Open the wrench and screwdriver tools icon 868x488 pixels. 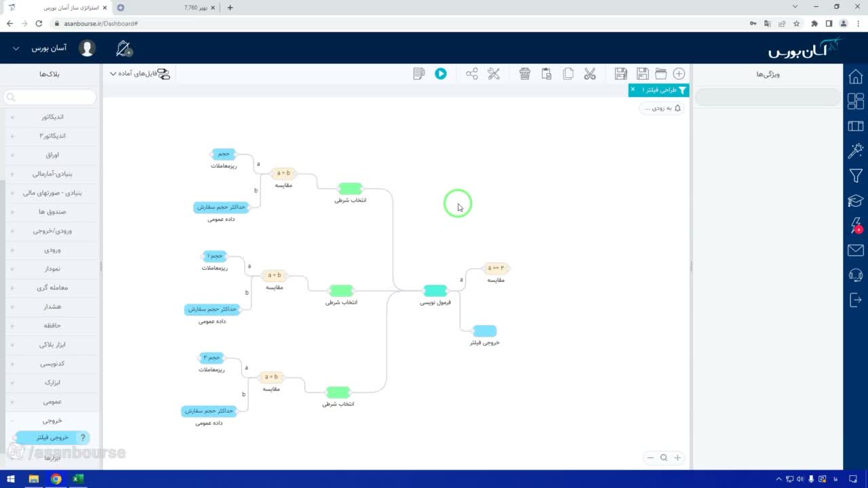pyautogui.click(x=494, y=74)
